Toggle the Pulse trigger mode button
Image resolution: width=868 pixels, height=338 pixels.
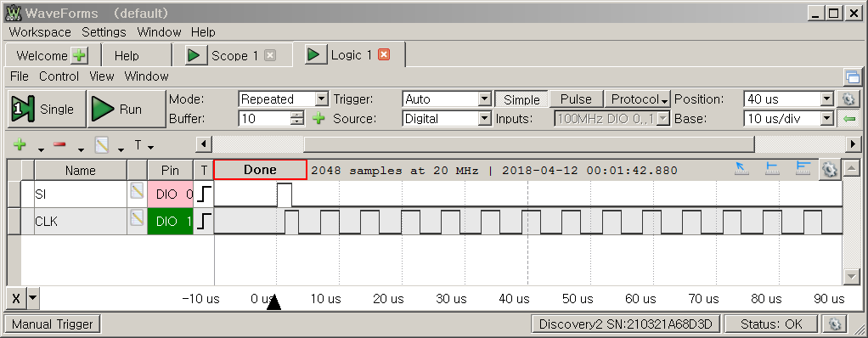[x=576, y=99]
